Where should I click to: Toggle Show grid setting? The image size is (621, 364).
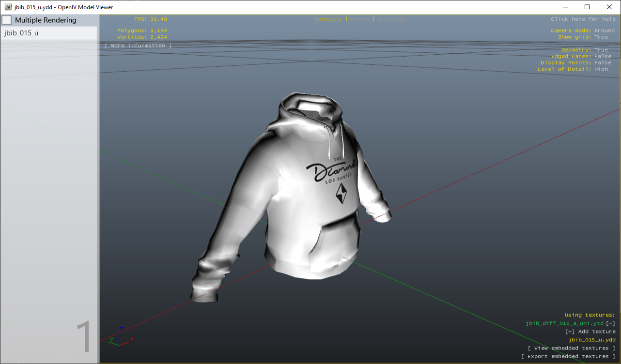(601, 37)
